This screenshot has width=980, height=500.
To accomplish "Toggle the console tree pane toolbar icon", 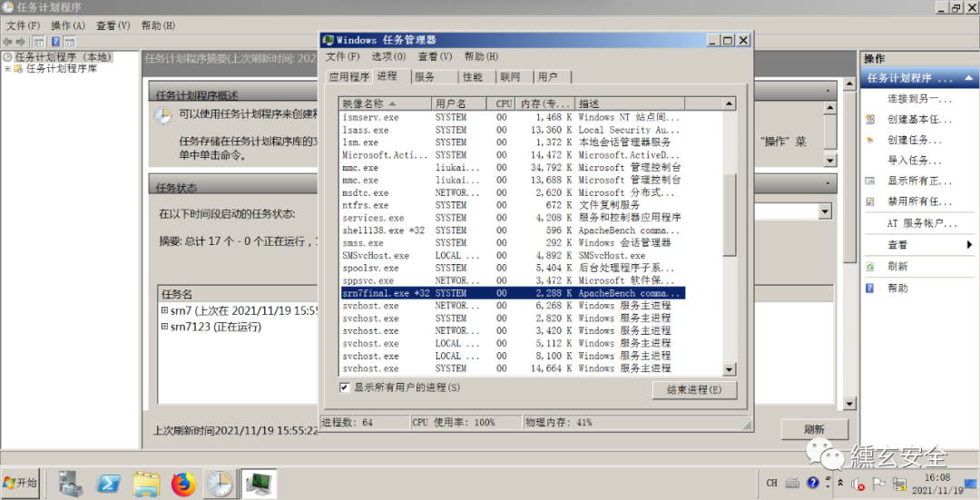I will coord(39,42).
